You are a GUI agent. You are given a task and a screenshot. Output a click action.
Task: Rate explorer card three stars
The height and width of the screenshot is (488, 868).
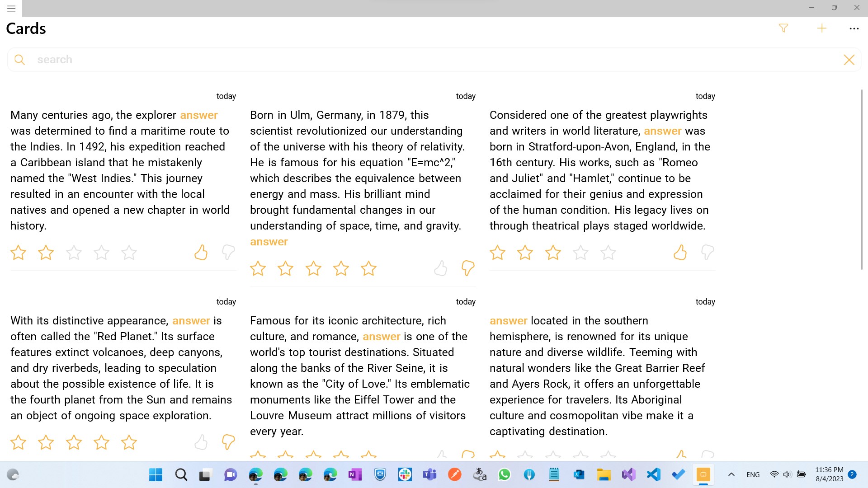pyautogui.click(x=74, y=252)
